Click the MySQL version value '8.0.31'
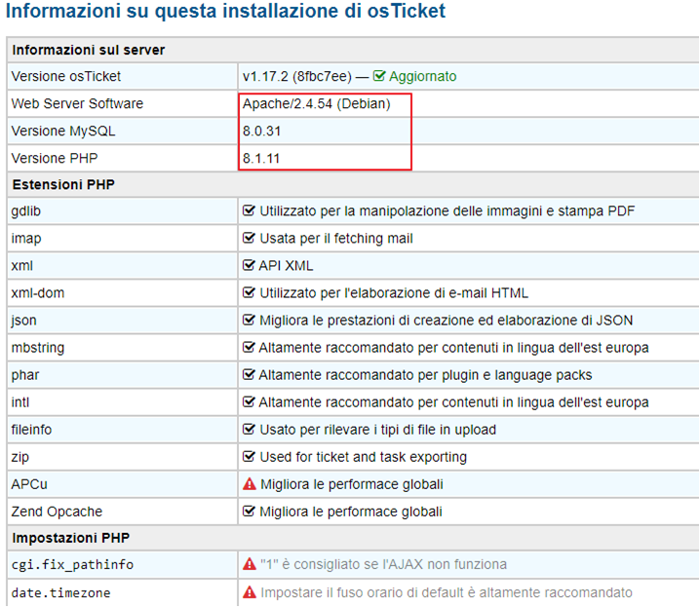Screen dimensions: 700x608 pyautogui.click(x=261, y=132)
